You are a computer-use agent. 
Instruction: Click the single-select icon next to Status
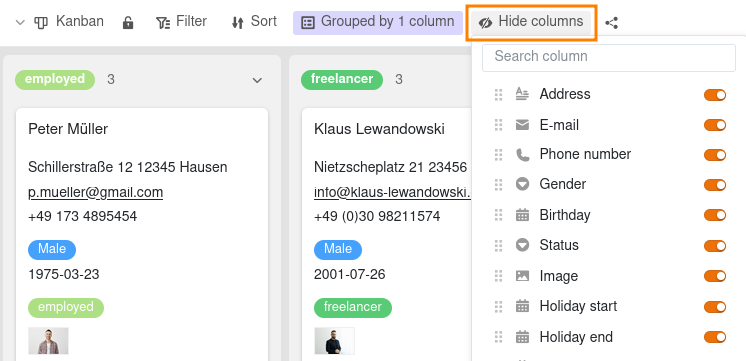click(522, 245)
